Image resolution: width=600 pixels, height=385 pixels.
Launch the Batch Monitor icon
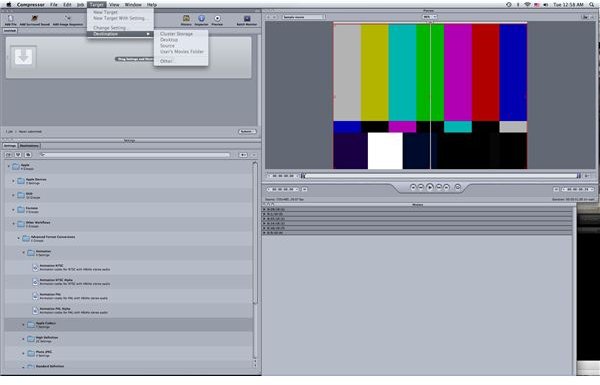(247, 19)
